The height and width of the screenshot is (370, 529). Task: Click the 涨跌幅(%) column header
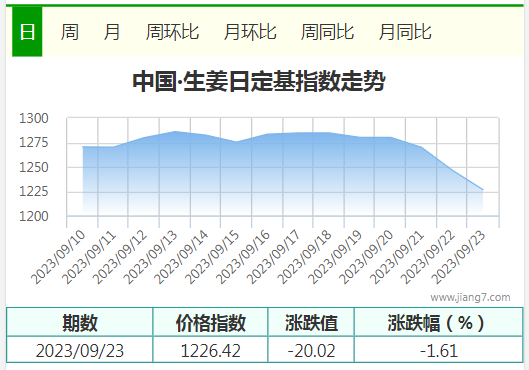439,322
